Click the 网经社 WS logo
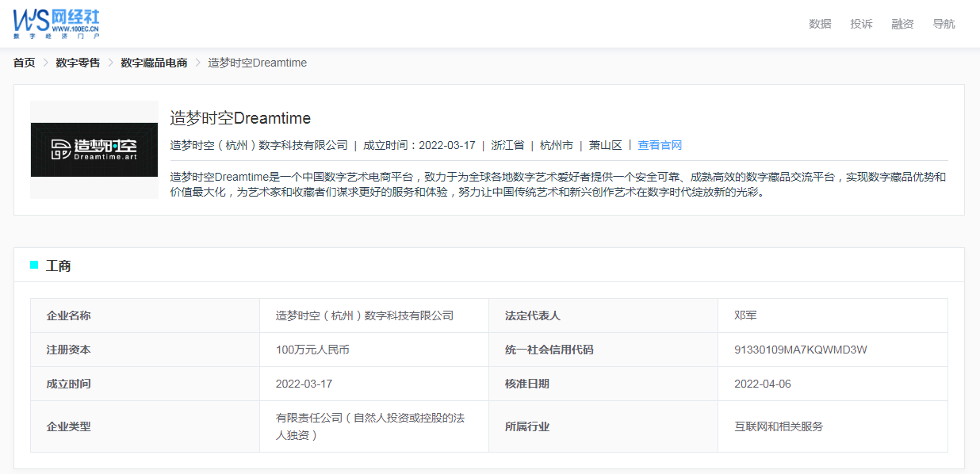 (56, 24)
